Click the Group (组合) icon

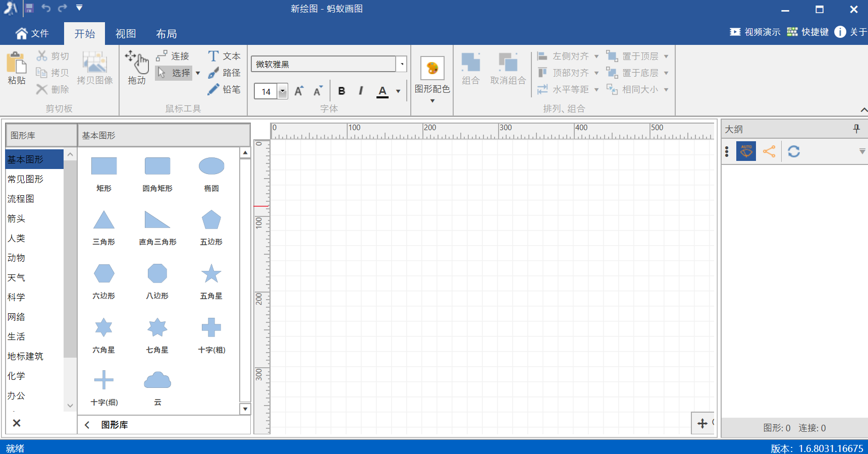[x=470, y=63]
